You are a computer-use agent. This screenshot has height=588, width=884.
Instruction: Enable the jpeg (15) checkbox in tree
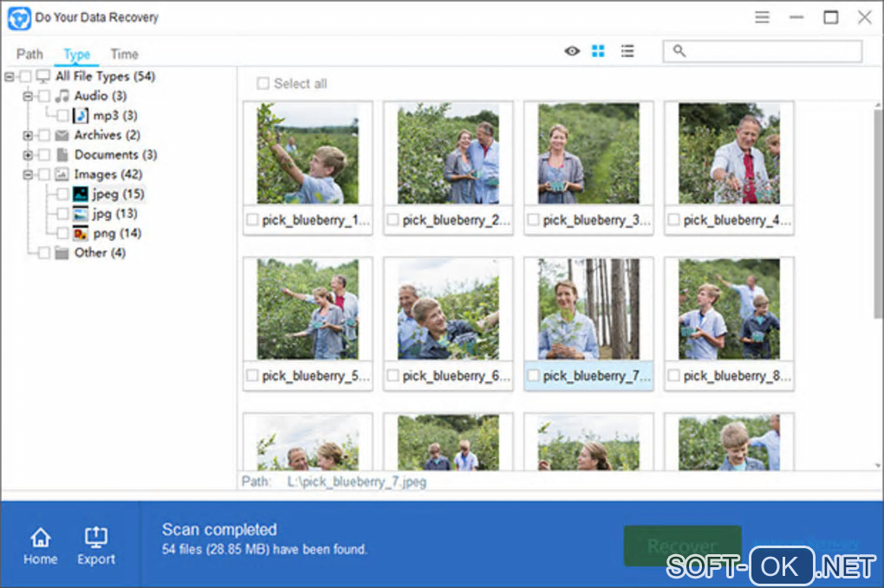[62, 194]
